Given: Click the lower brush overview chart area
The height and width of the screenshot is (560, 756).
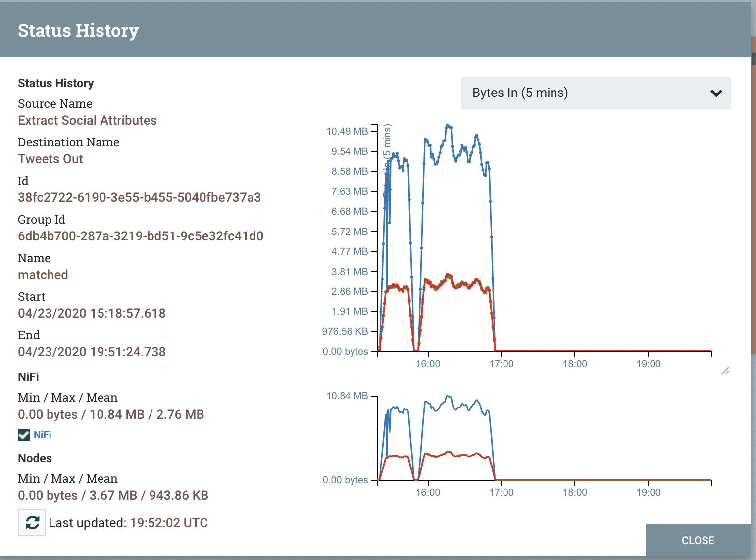Looking at the screenshot, I should pos(545,438).
